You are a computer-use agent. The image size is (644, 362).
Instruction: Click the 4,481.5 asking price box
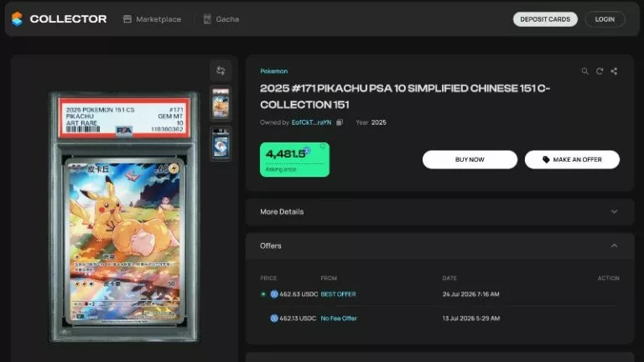(294, 160)
